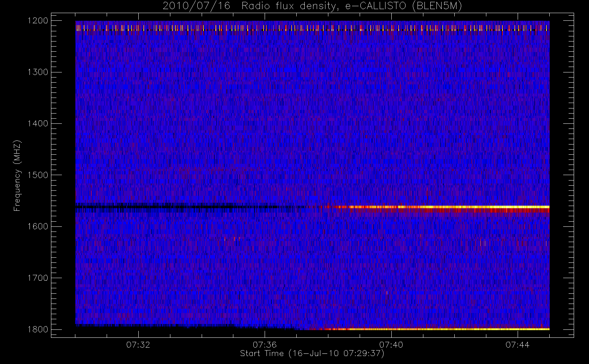The image size is (589, 364).
Task: Select the "Frequency (MHZ)" y-axis label
Action: click(x=17, y=175)
